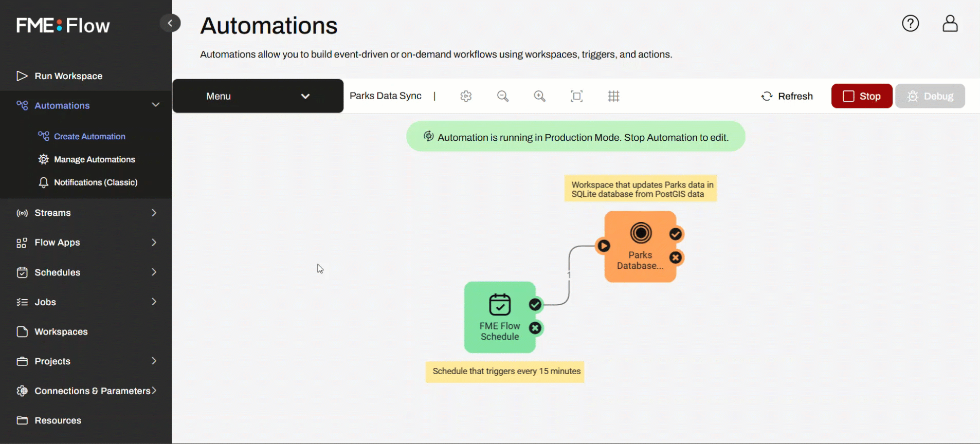The height and width of the screenshot is (444, 980).
Task: Go to Workspaces in sidebar
Action: [x=61, y=332]
